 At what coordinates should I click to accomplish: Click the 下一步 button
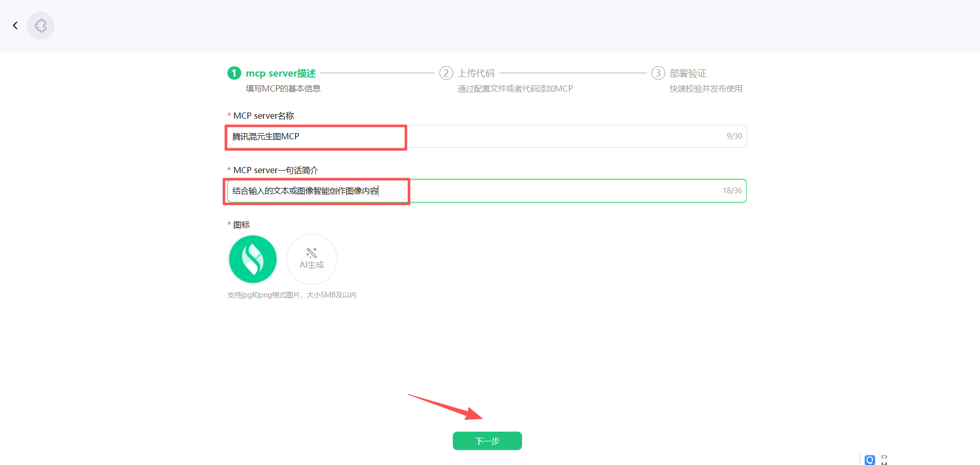[487, 441]
